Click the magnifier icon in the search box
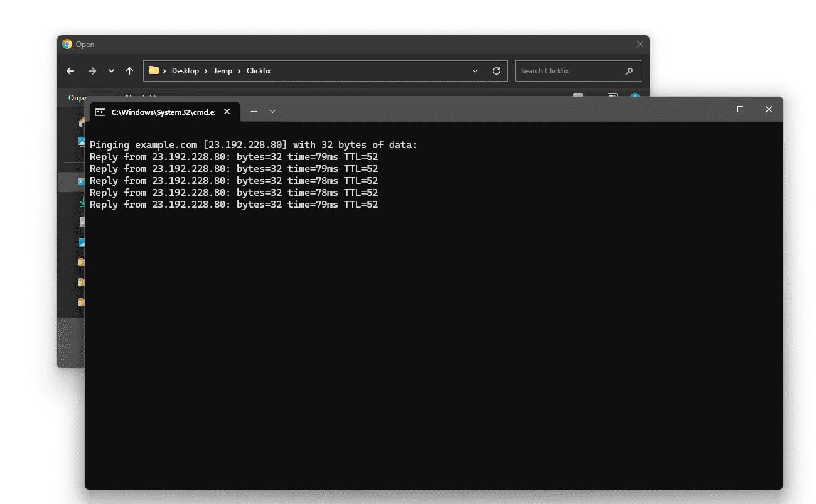The image size is (816, 504). click(629, 71)
